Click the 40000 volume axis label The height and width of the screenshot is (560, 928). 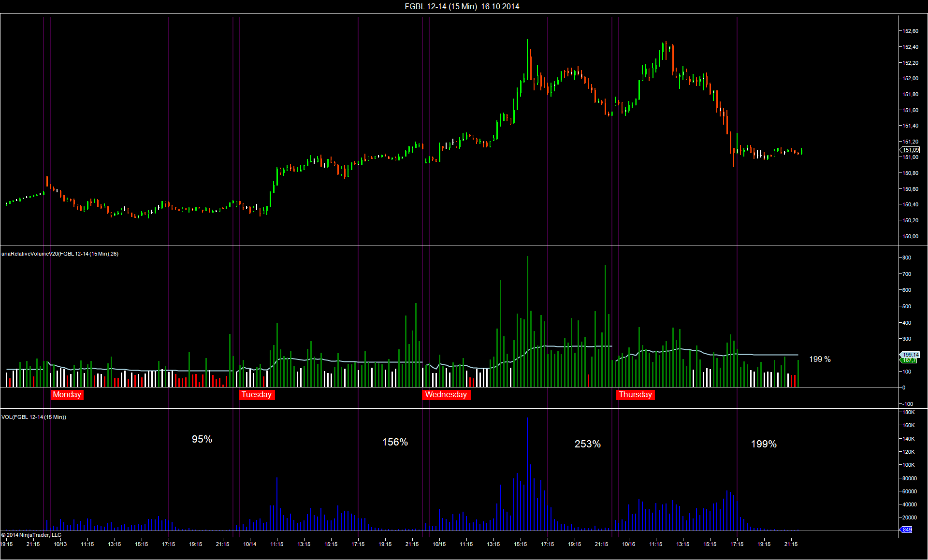910,504
